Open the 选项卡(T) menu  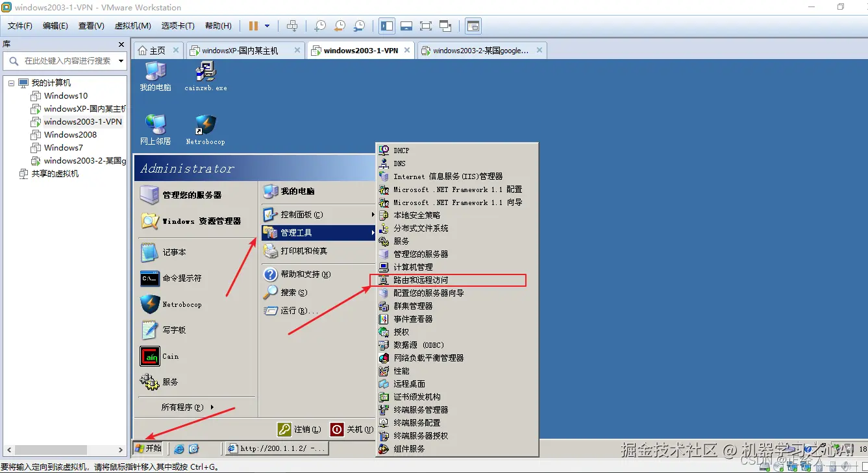(178, 26)
